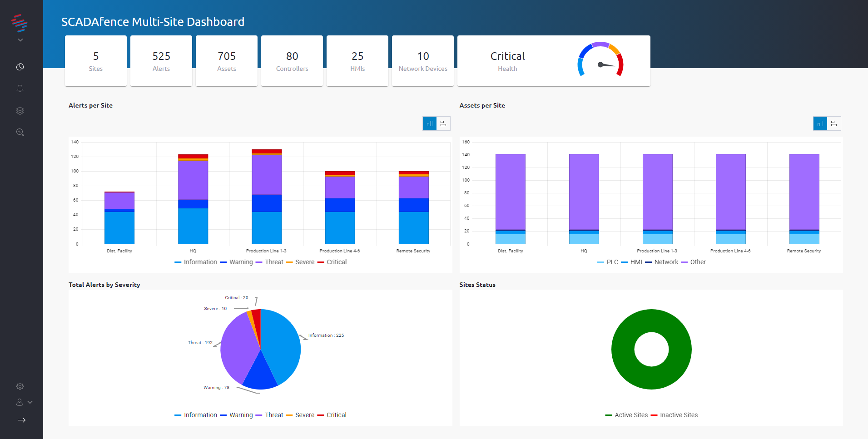This screenshot has height=439, width=868.
Task: Open Settings via the gear icon
Action: (20, 386)
